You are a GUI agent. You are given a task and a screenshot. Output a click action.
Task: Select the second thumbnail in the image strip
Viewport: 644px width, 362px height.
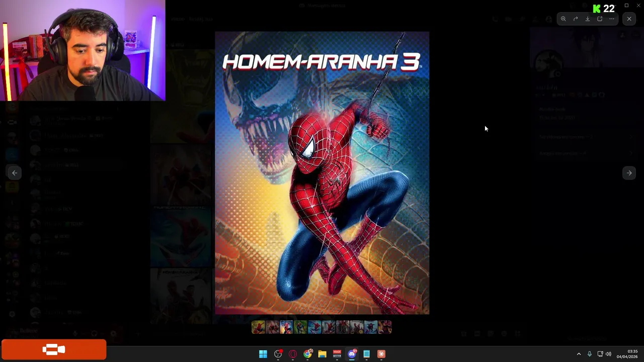point(272,328)
